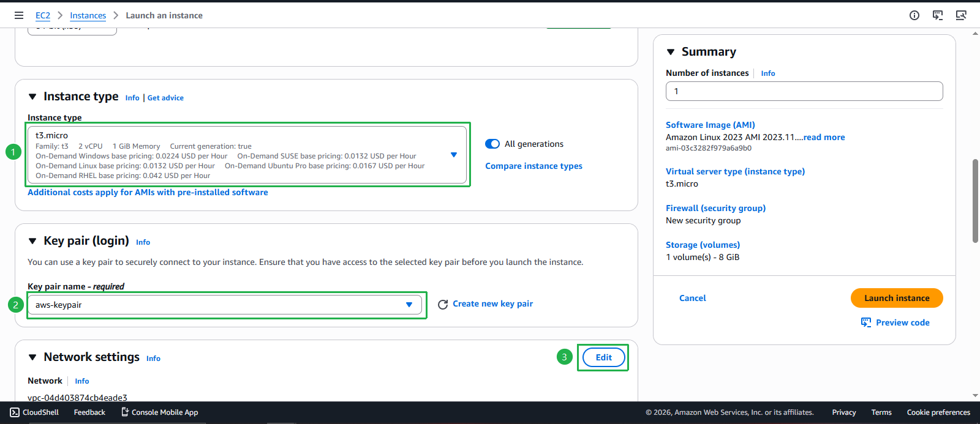Screen dimensions: 980x424
Task: Open the screen tutorial icon in header
Action: coord(961,15)
